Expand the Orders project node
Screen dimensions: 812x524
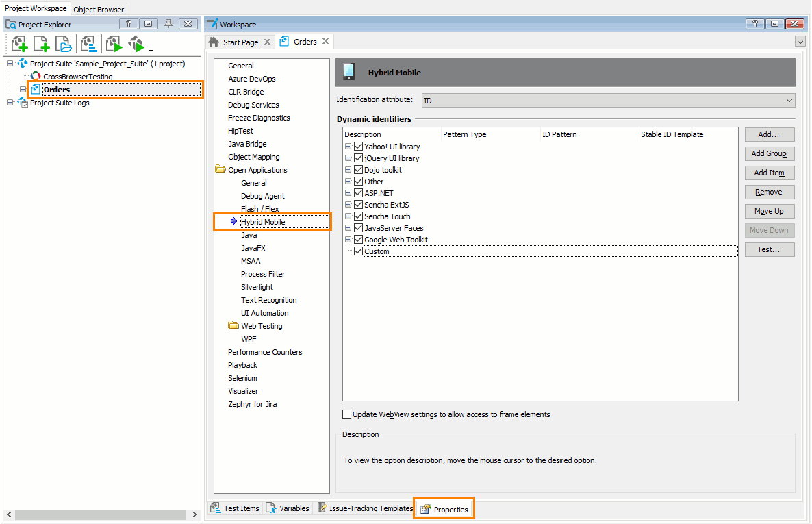23,90
